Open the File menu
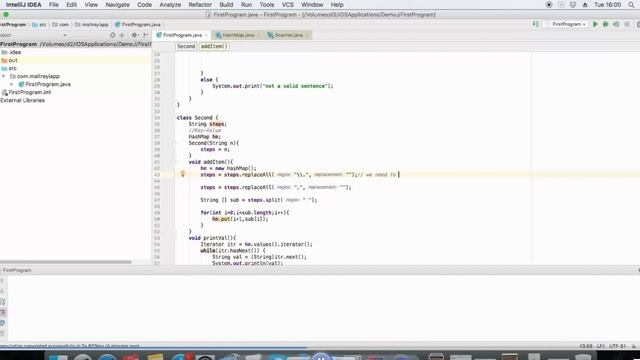This screenshot has height=360, width=640. (53, 5)
